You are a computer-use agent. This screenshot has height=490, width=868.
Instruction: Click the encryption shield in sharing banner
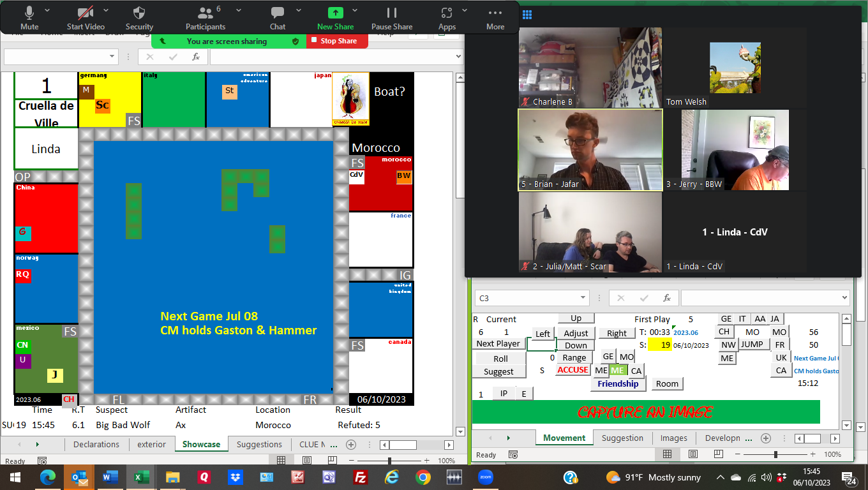tap(295, 41)
